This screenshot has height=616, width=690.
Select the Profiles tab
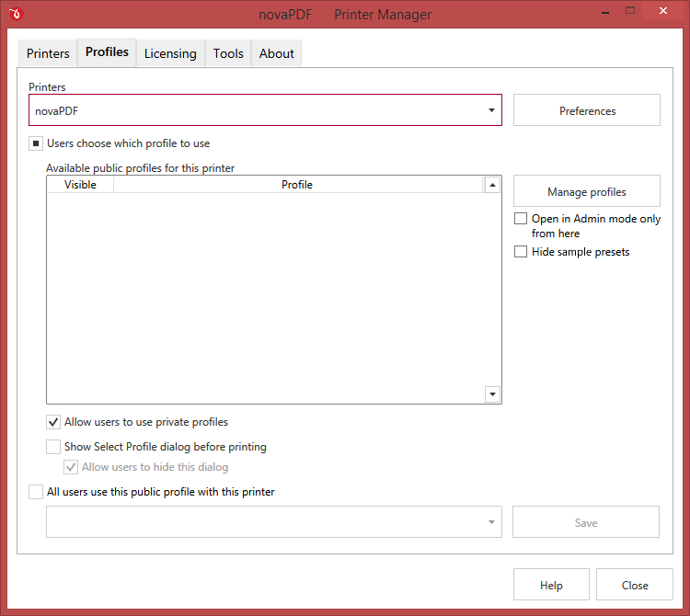click(x=107, y=51)
